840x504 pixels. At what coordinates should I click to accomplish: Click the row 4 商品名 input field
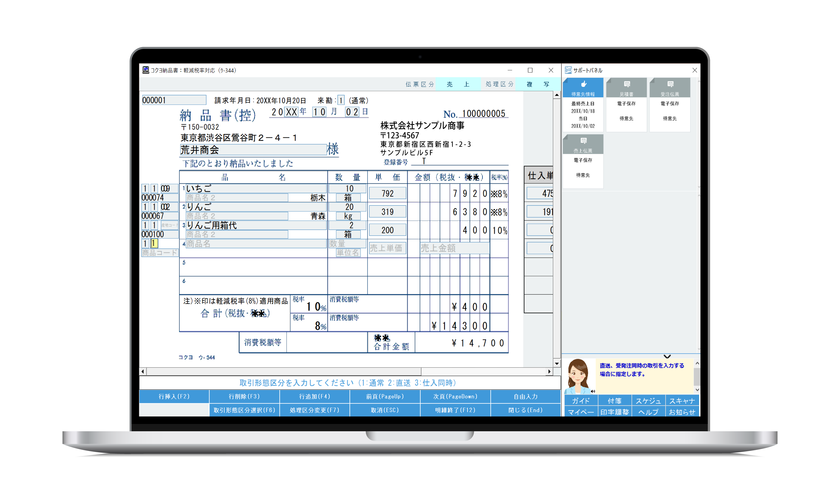[256, 243]
